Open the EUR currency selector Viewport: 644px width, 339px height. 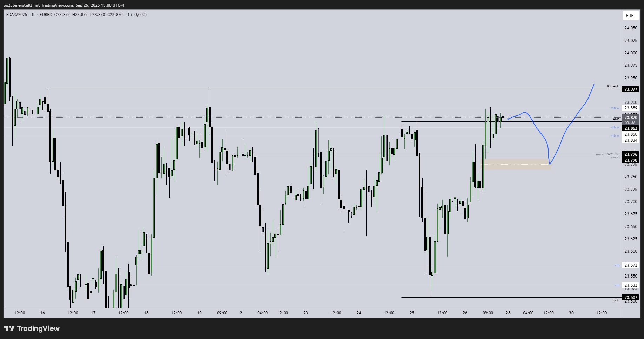tap(630, 15)
